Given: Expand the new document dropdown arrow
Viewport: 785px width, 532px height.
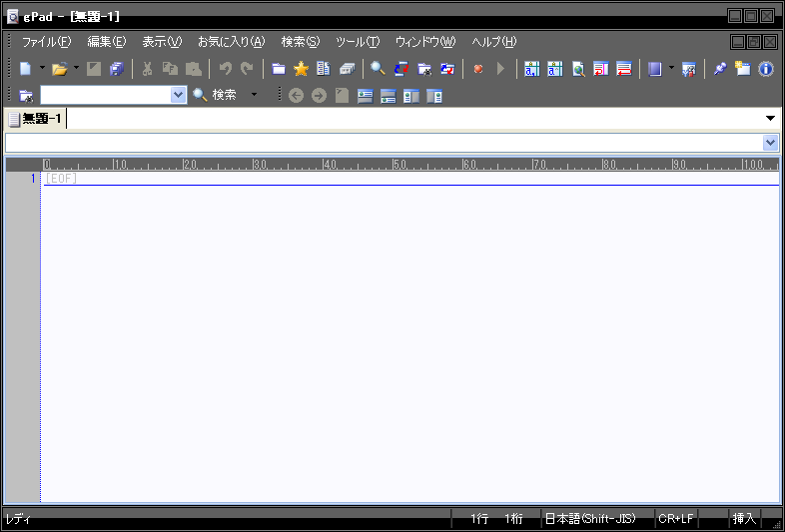Looking at the screenshot, I should tap(42, 69).
